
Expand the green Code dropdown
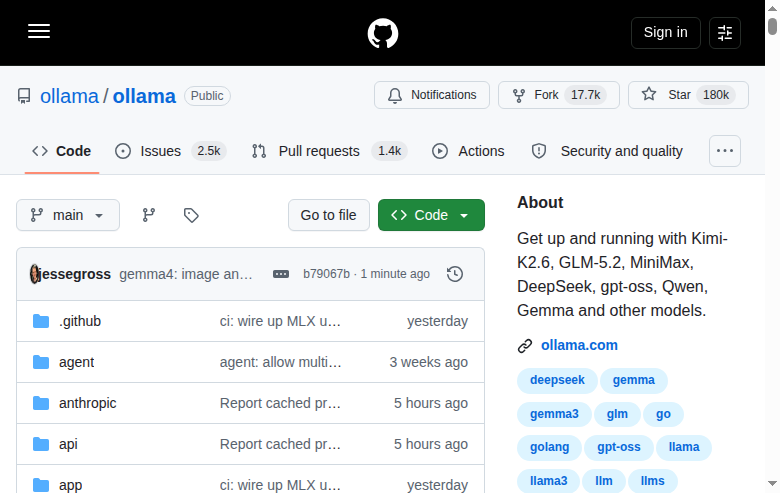pyautogui.click(x=431, y=215)
